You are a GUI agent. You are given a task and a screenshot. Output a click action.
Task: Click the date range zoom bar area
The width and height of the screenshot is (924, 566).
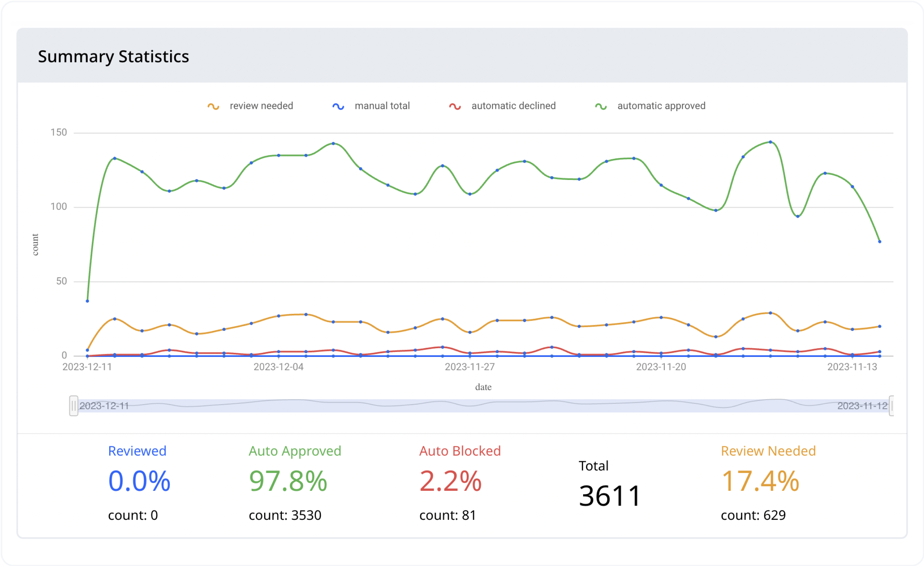(483, 406)
